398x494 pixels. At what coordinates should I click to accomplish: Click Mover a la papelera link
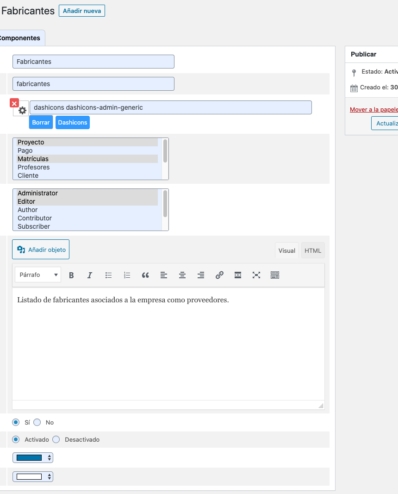(x=374, y=110)
